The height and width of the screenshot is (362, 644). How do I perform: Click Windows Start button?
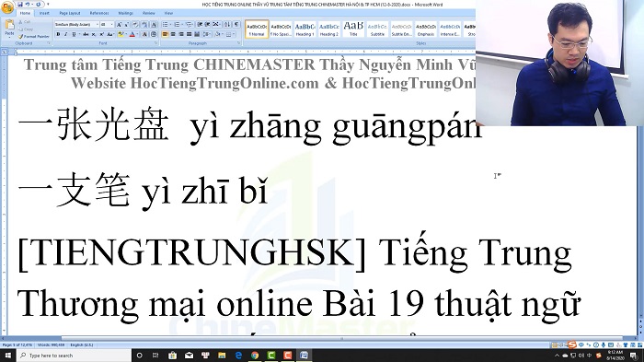click(x=7, y=356)
